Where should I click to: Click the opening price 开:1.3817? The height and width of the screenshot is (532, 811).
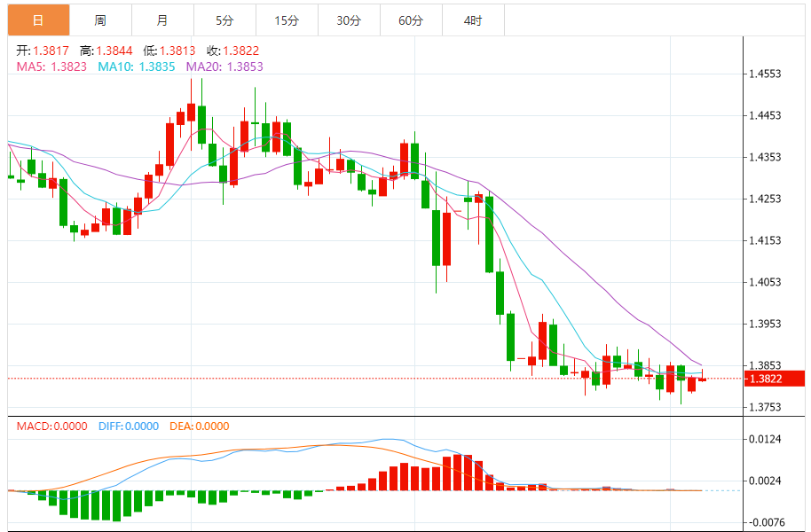pos(43,51)
